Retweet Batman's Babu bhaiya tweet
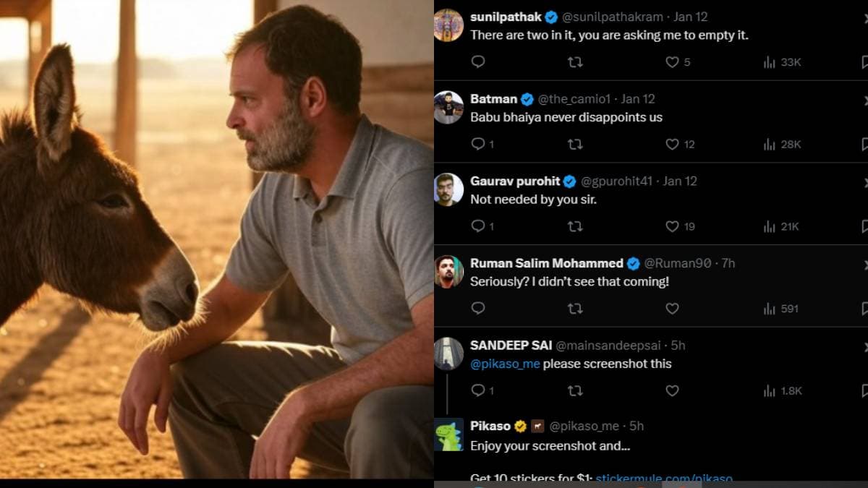This screenshot has width=868, height=488. [x=575, y=145]
